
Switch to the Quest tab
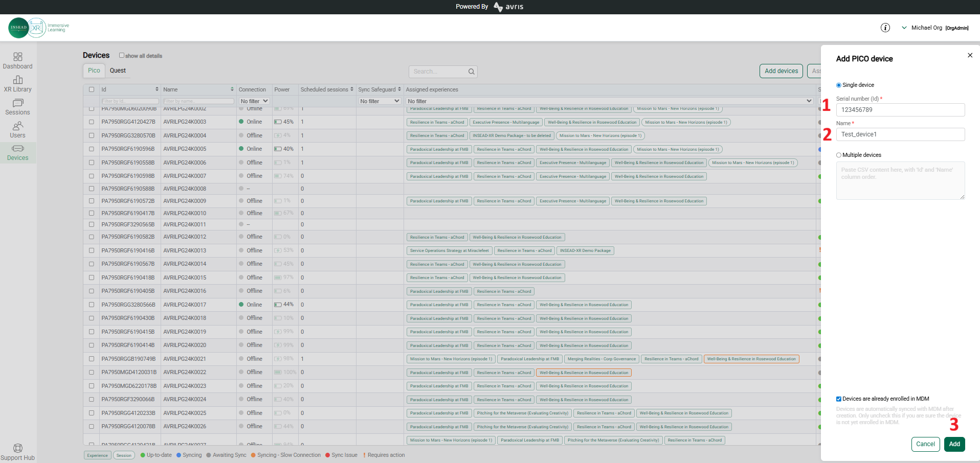tap(118, 71)
